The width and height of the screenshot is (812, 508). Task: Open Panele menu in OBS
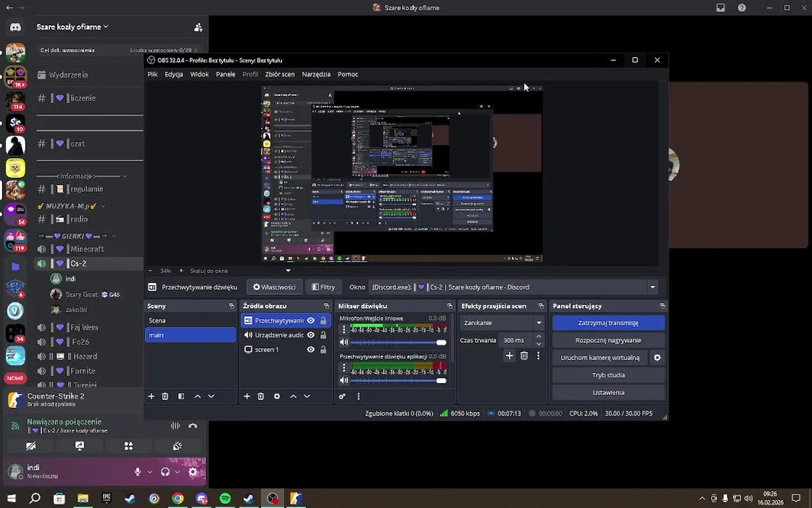[x=226, y=74]
